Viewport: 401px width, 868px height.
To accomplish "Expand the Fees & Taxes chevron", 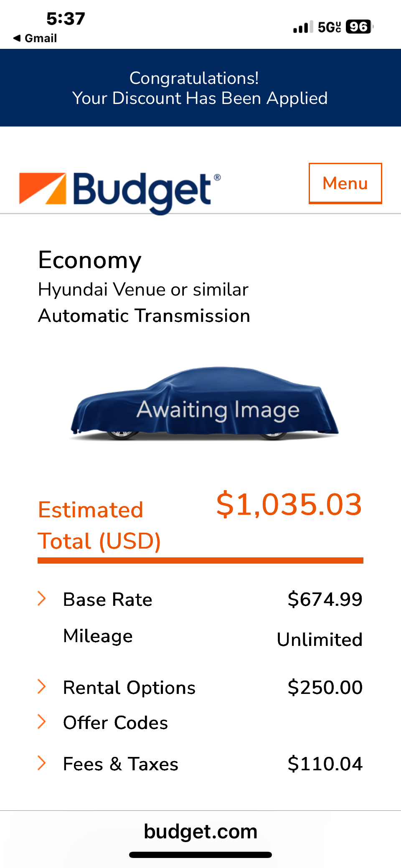I will click(41, 763).
